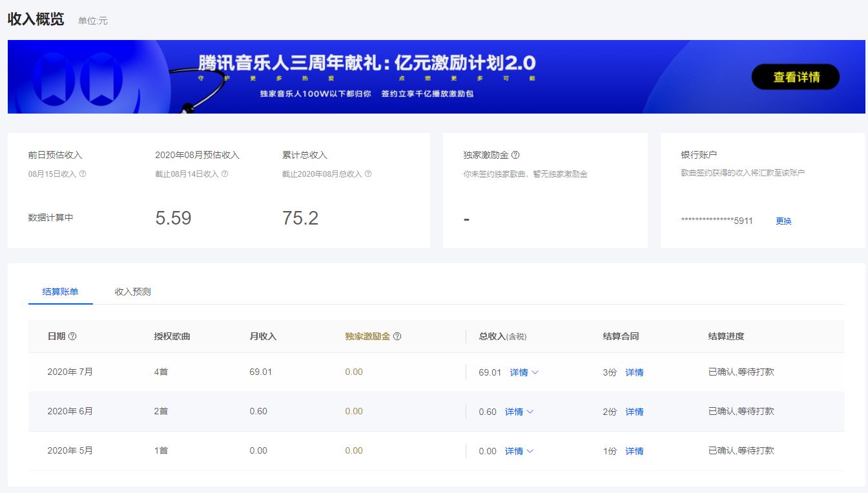Click the 1首 authorized songs cell

(x=161, y=450)
